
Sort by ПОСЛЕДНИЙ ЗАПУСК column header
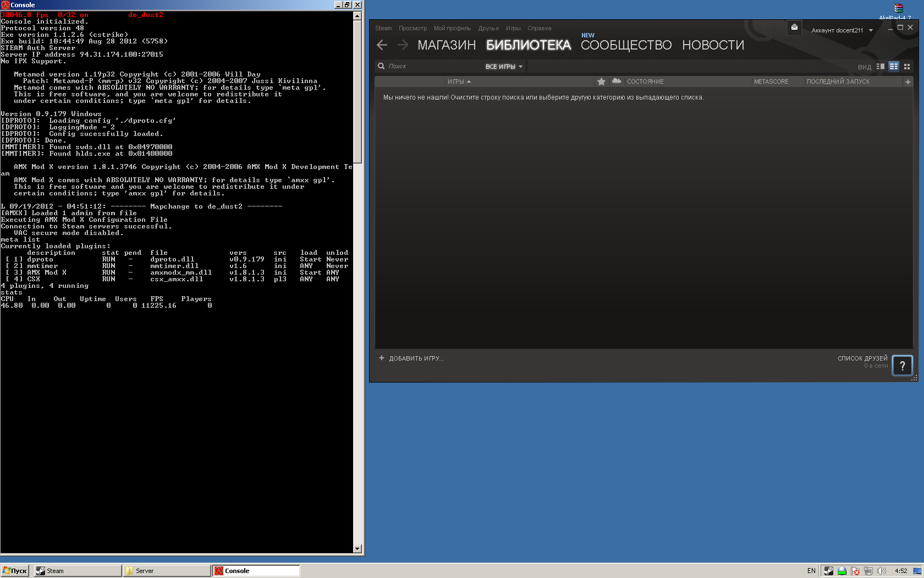coord(838,81)
